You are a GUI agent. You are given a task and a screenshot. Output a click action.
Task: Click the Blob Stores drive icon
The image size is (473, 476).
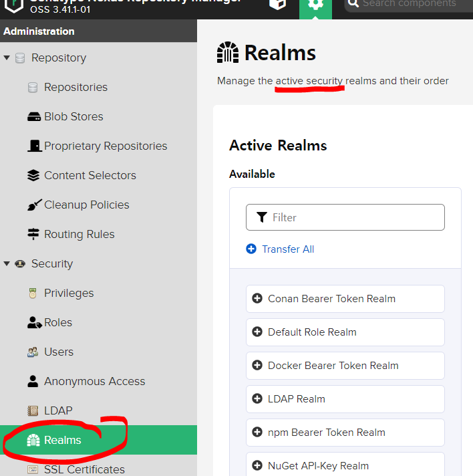tap(34, 116)
